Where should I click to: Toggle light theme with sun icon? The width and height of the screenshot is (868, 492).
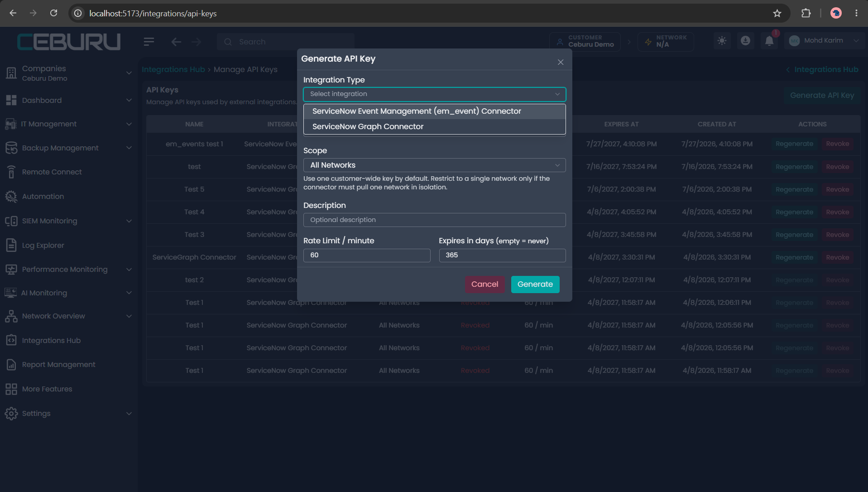(722, 41)
